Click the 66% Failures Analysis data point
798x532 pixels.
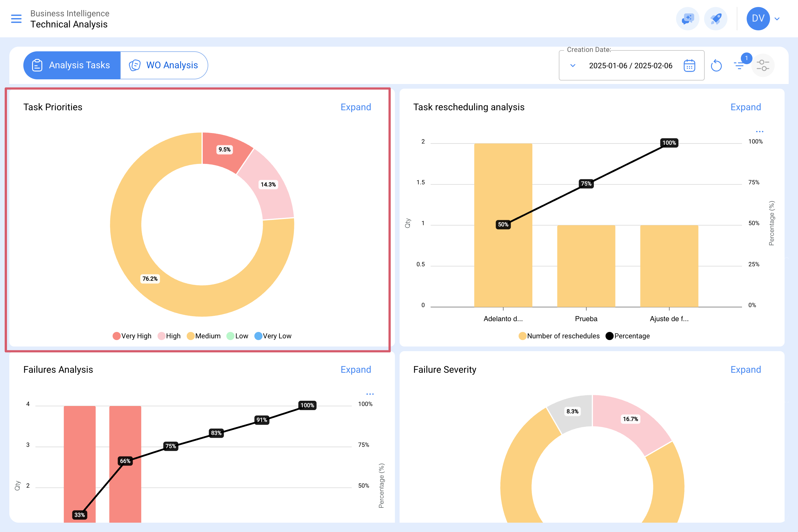(125, 461)
